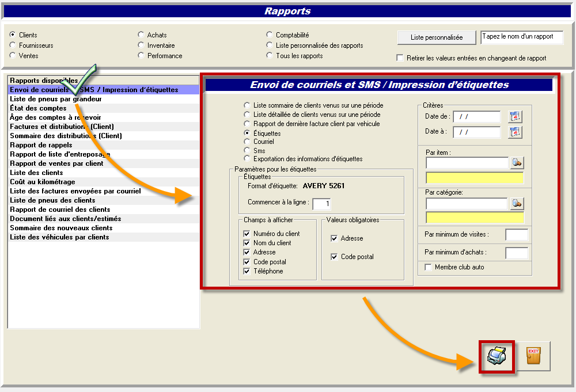Open calendar picker for Date de

[x=515, y=117]
